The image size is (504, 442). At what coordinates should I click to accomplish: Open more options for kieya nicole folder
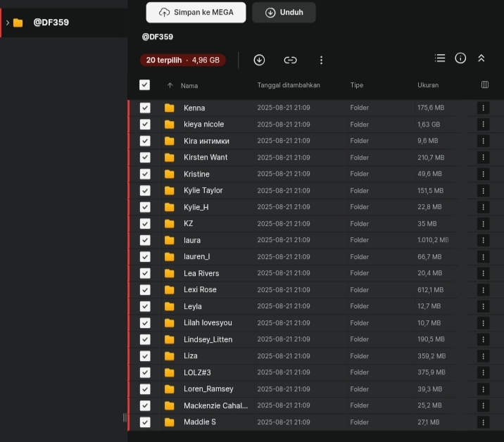point(483,125)
